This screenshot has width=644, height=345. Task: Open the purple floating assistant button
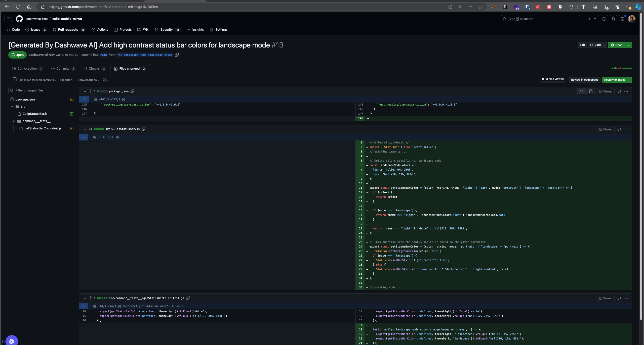[12, 341]
